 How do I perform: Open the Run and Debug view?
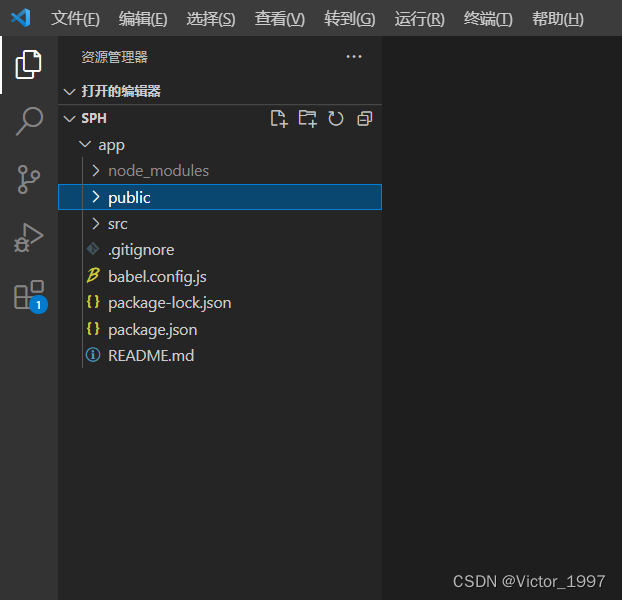tap(29, 238)
